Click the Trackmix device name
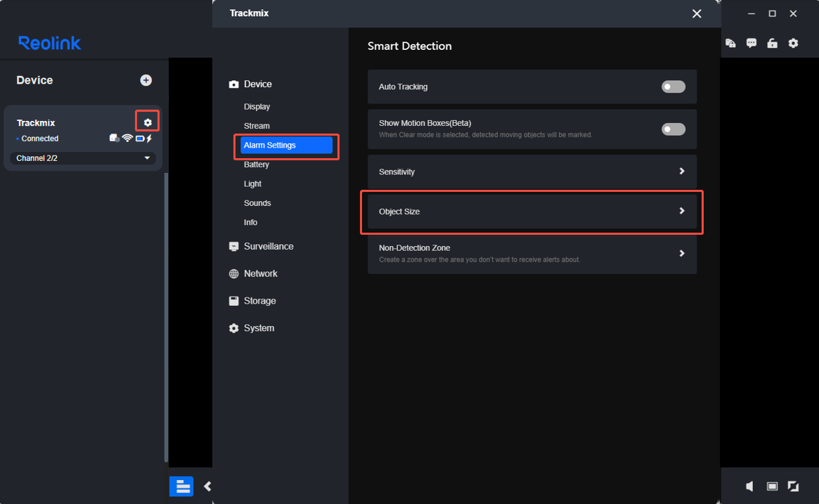Viewport: 819px width, 504px height. click(36, 123)
